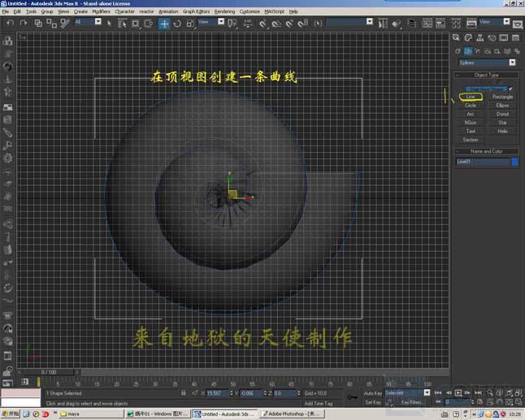Image resolution: width=525 pixels, height=420 pixels.
Task: Open the selection filter 'All' dropdown
Action: click(x=98, y=22)
